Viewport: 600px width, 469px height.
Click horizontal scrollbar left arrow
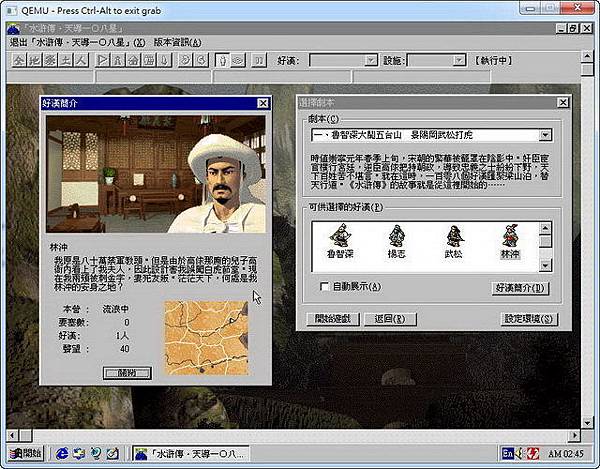[x=12, y=435]
